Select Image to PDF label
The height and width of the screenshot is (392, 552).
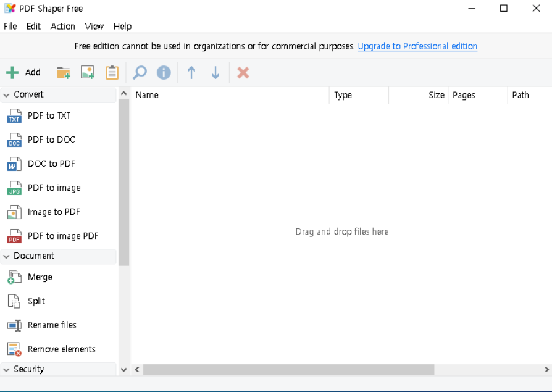point(54,212)
